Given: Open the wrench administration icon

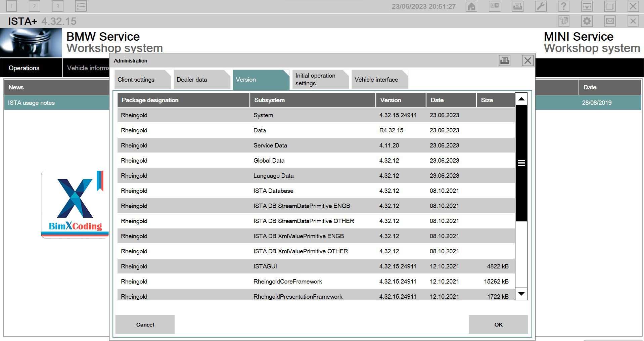Looking at the screenshot, I should point(541,6).
